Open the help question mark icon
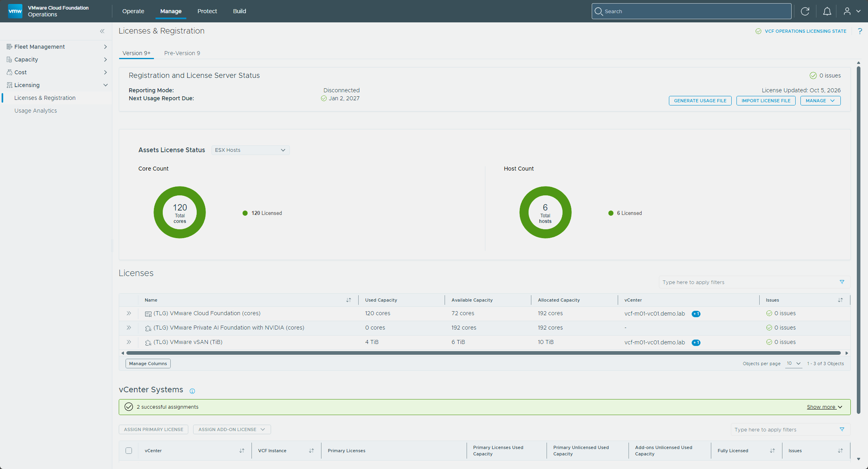868x469 pixels. pyautogui.click(x=860, y=31)
